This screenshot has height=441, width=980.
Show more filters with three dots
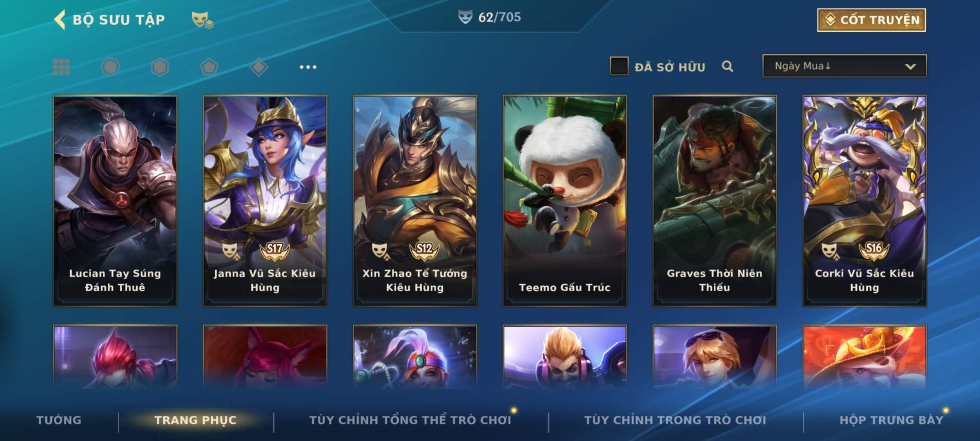coord(308,67)
